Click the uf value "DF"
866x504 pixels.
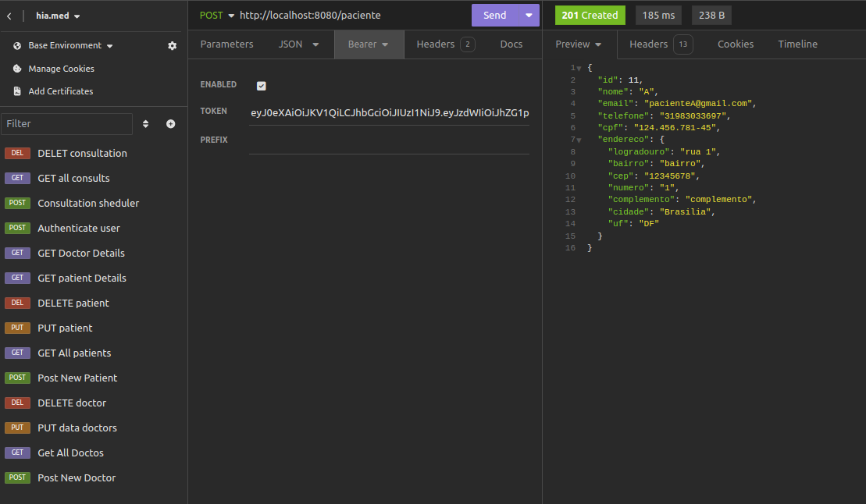(x=649, y=224)
